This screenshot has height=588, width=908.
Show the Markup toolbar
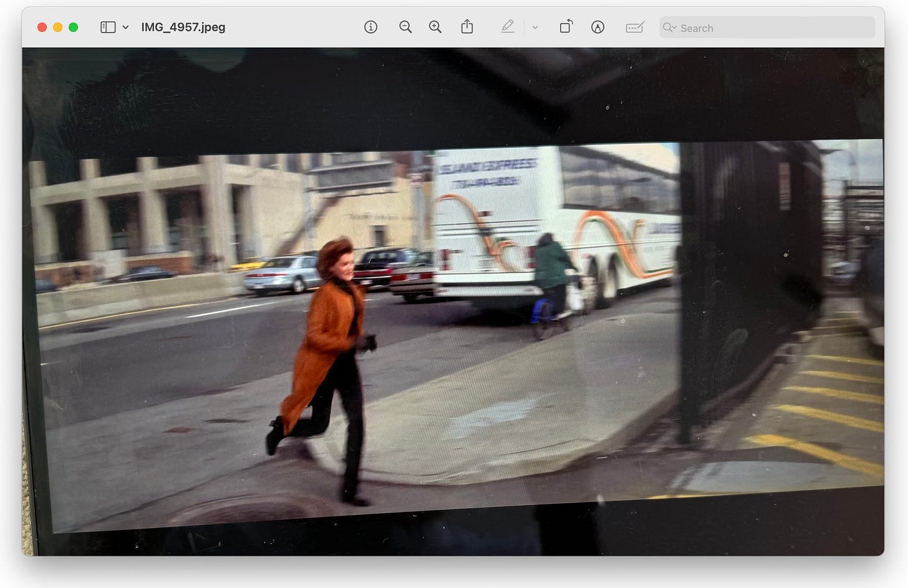point(597,27)
